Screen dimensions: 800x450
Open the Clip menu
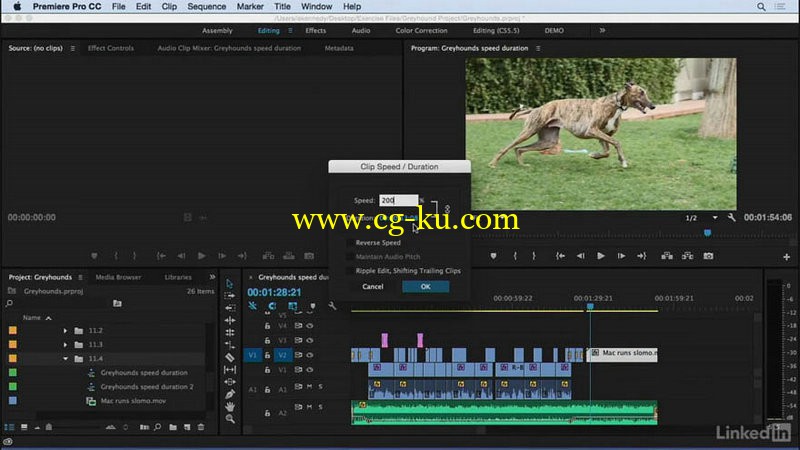169,7
